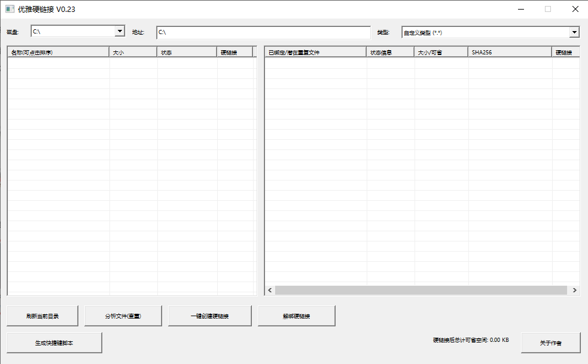The width and height of the screenshot is (588, 364).
Task: Click the 生成快捷键脚本 button
Action: tap(54, 343)
